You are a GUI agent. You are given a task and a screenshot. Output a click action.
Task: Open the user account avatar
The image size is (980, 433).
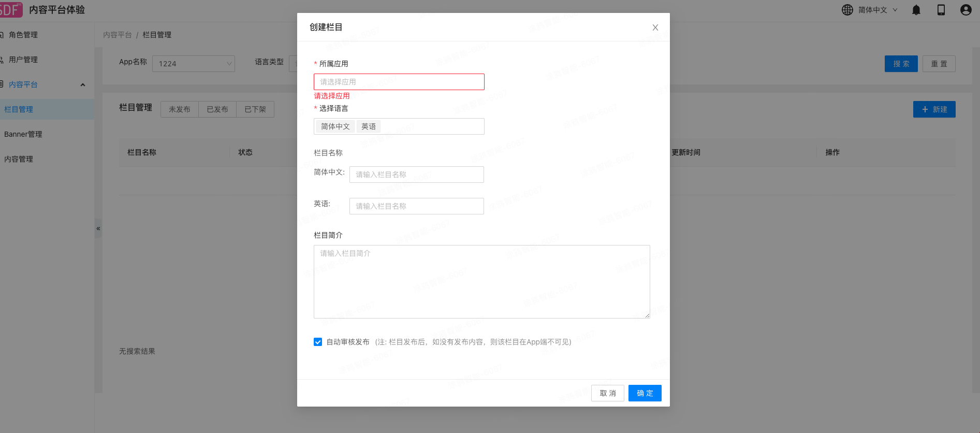[x=966, y=10]
